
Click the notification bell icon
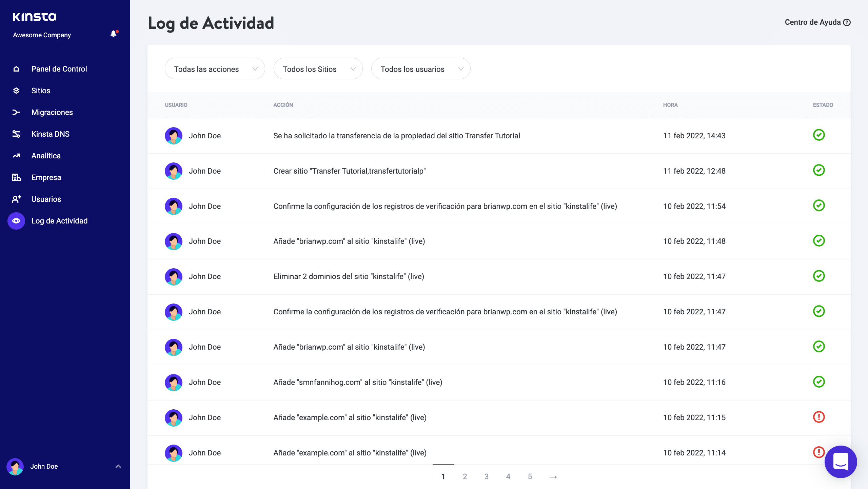[114, 34]
